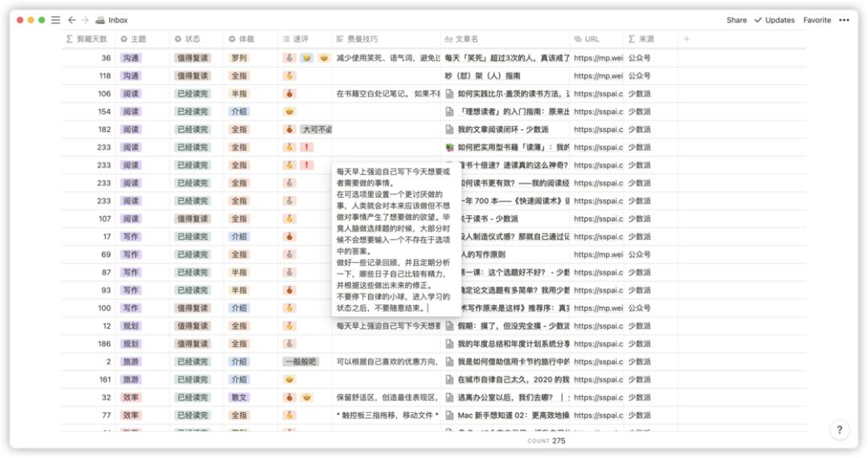Click the link icon in URL column header
Image resolution: width=868 pixels, height=458 pixels.
tap(578, 39)
